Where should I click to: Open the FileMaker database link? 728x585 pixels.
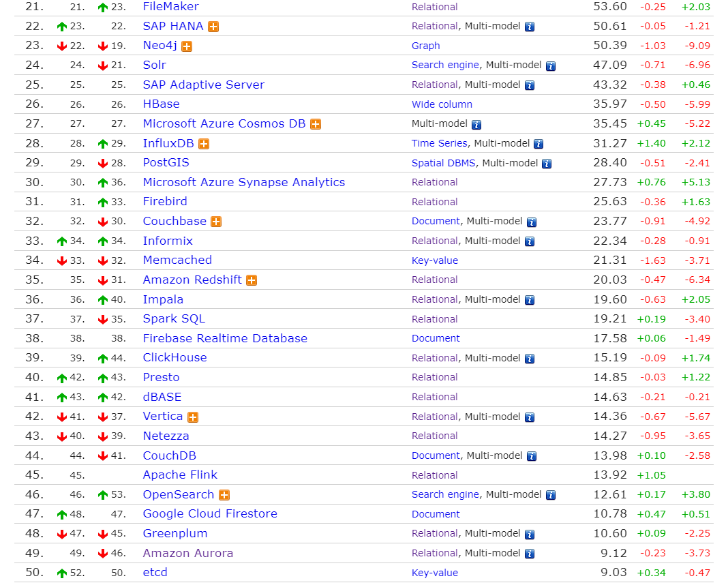[171, 7]
